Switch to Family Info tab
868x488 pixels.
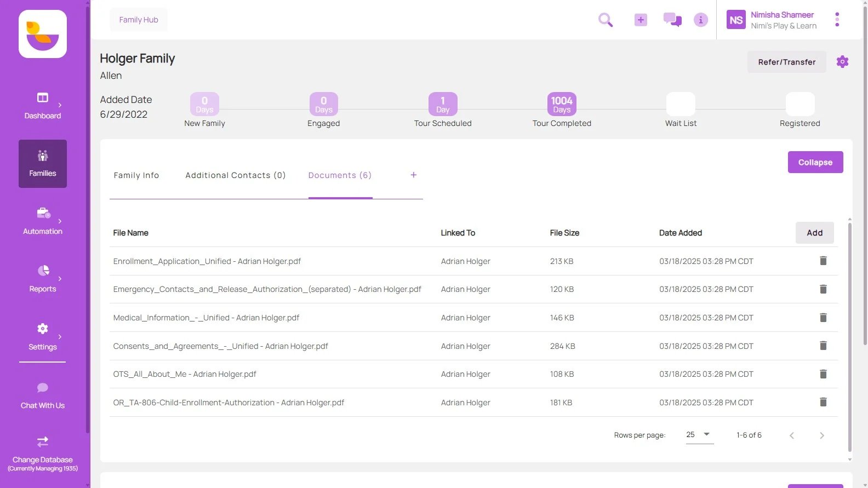pyautogui.click(x=136, y=175)
